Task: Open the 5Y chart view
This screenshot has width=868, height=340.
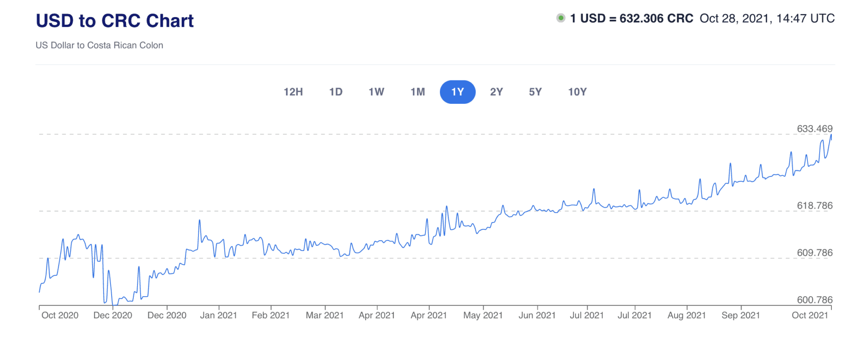Action: pyautogui.click(x=534, y=92)
